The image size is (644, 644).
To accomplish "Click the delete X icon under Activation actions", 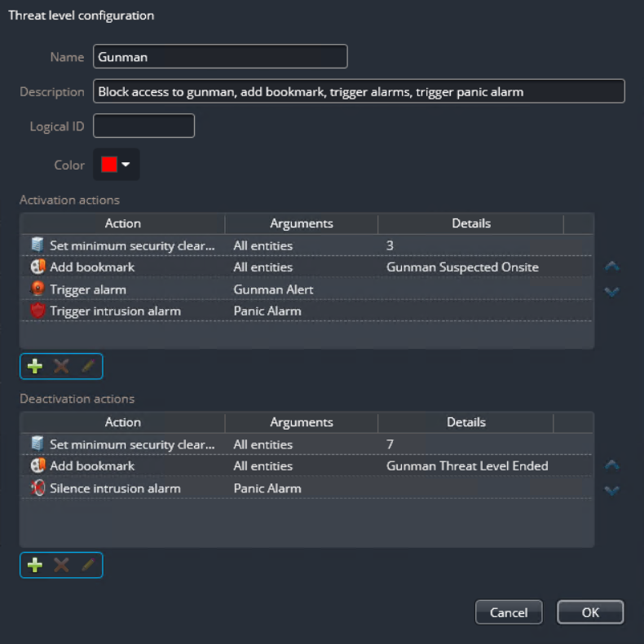I will click(61, 366).
